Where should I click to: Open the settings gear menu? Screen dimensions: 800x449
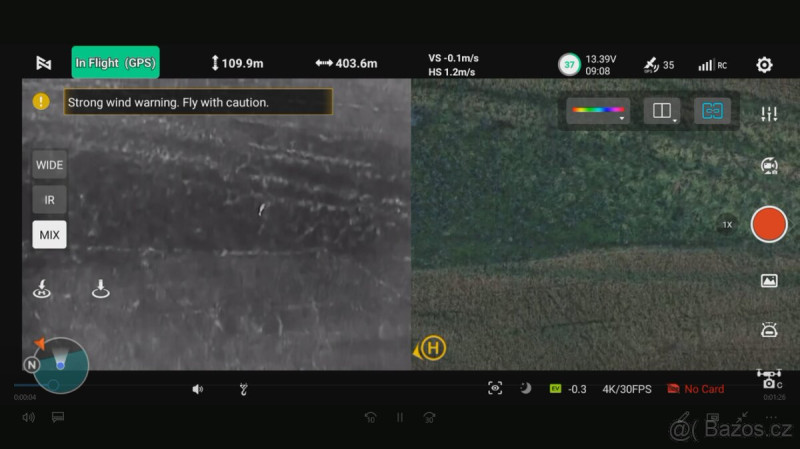[x=764, y=65]
